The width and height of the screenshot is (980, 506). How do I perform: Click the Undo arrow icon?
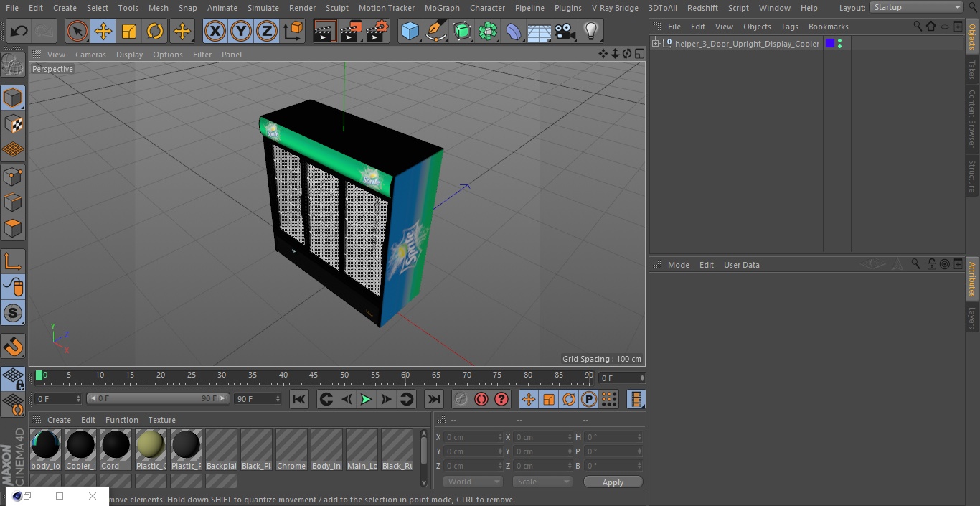click(19, 31)
